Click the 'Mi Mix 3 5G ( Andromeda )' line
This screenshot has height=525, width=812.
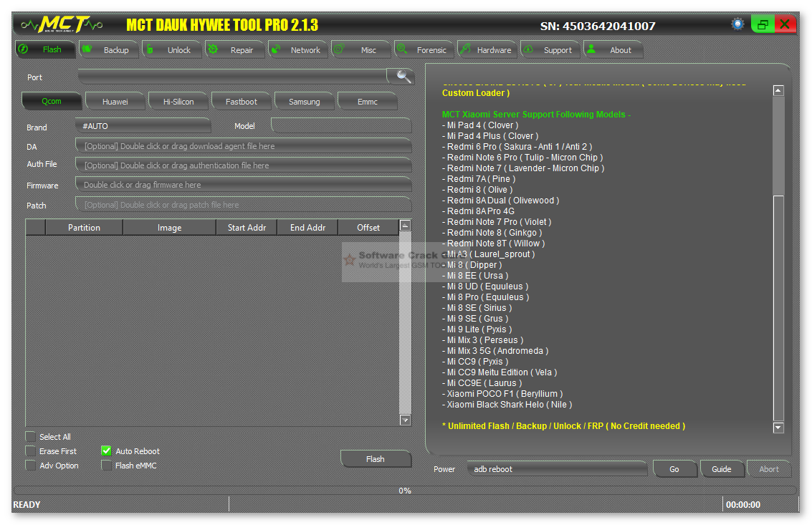click(495, 350)
